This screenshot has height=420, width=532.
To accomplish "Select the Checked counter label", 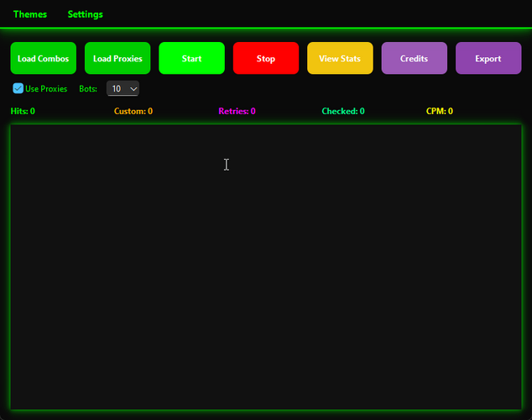I will coord(342,111).
